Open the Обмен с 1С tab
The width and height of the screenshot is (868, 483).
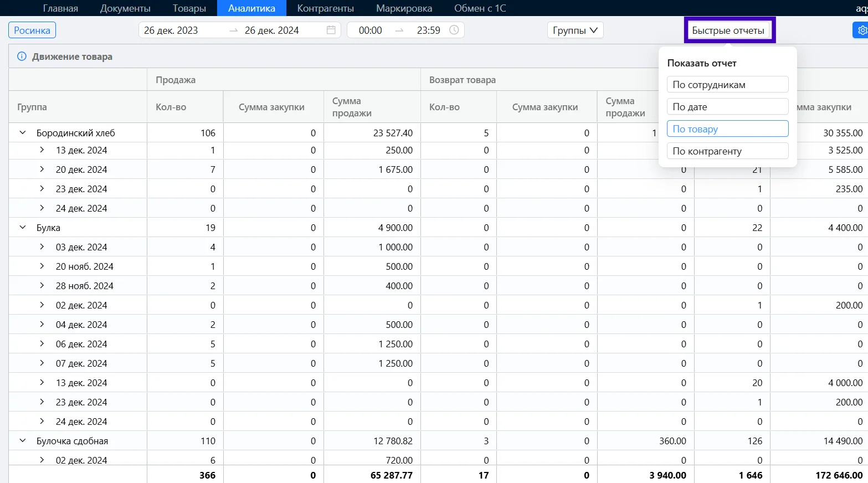[480, 8]
